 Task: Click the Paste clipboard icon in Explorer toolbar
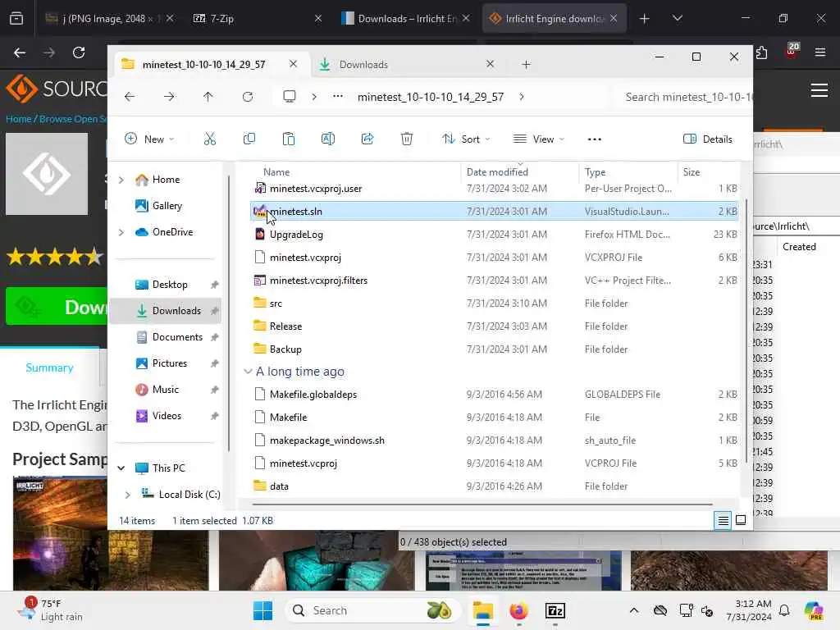[288, 139]
